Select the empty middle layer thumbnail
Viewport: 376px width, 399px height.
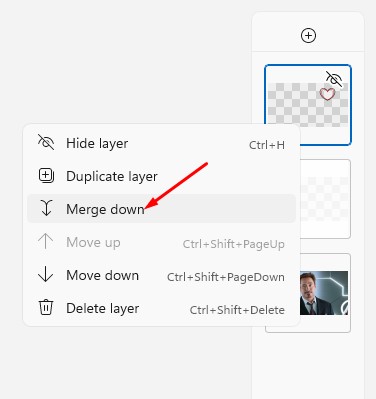click(325, 199)
